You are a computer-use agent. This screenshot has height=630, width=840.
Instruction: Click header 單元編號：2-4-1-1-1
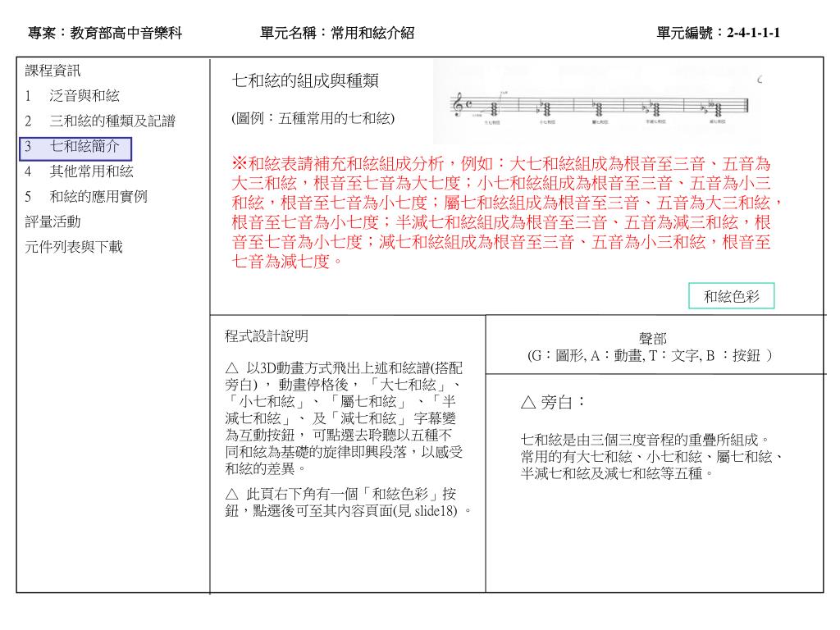click(x=719, y=33)
